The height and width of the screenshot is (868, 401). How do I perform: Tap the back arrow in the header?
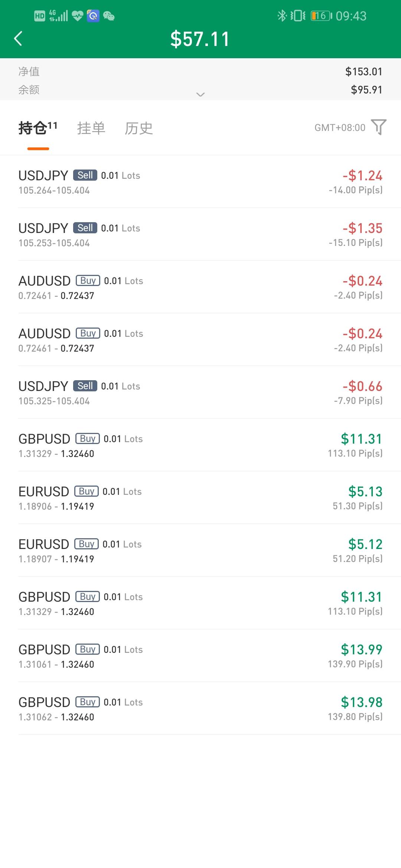(x=18, y=39)
